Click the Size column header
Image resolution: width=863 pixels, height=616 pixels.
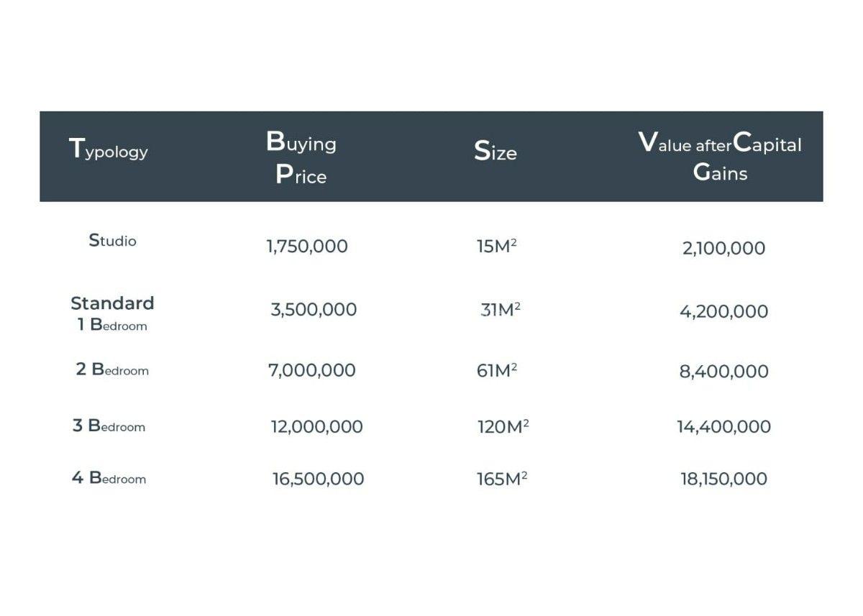(496, 152)
